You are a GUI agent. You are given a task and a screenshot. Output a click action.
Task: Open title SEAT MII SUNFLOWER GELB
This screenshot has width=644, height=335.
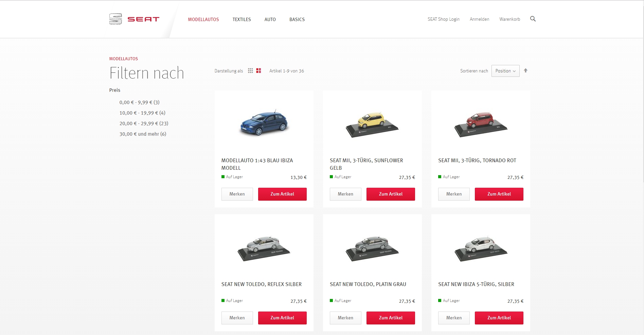point(366,164)
